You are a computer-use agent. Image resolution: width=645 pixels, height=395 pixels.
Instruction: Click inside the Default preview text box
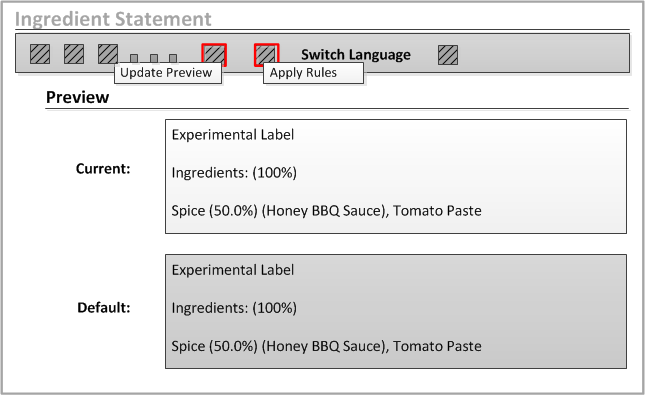[x=396, y=311]
